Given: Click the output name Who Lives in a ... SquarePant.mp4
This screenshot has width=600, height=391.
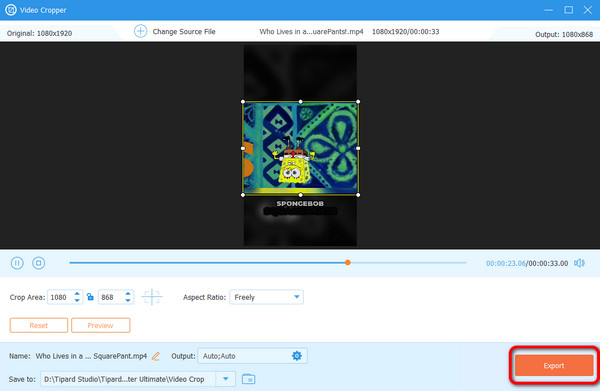Looking at the screenshot, I should pyautogui.click(x=91, y=356).
